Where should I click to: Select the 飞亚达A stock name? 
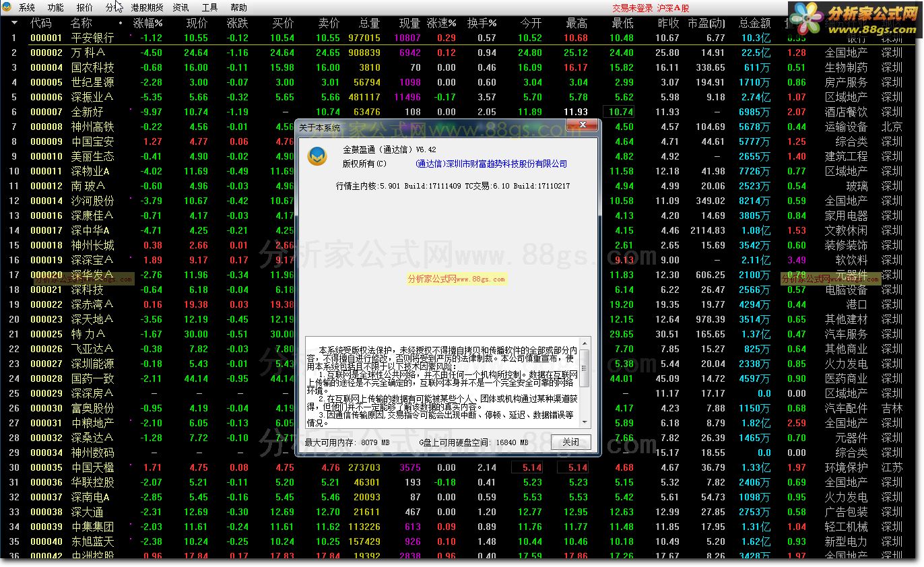point(92,349)
